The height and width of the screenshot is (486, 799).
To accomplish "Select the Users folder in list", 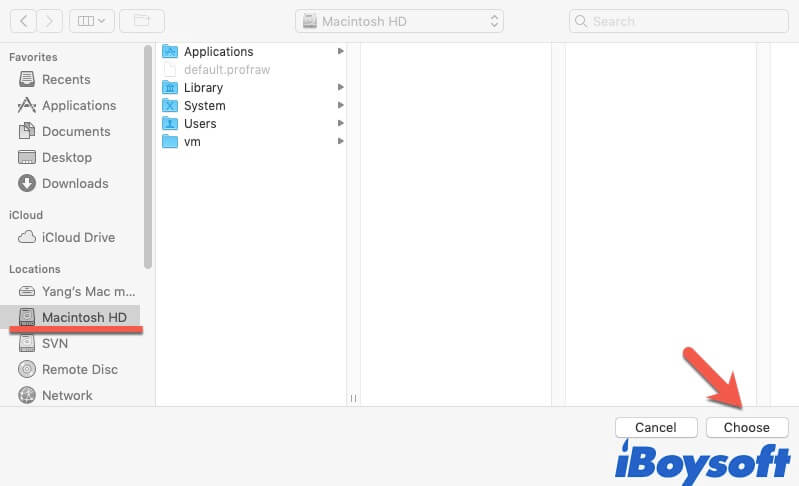I will (x=200, y=124).
